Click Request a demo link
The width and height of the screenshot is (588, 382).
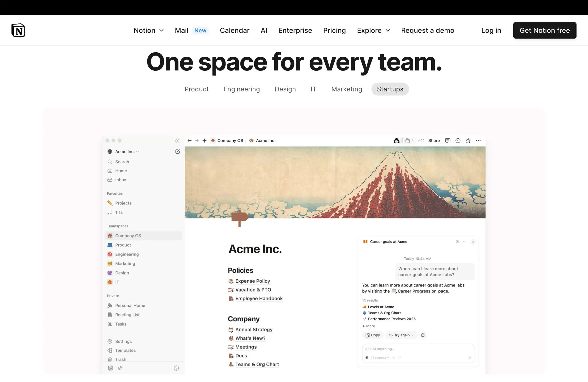click(427, 30)
